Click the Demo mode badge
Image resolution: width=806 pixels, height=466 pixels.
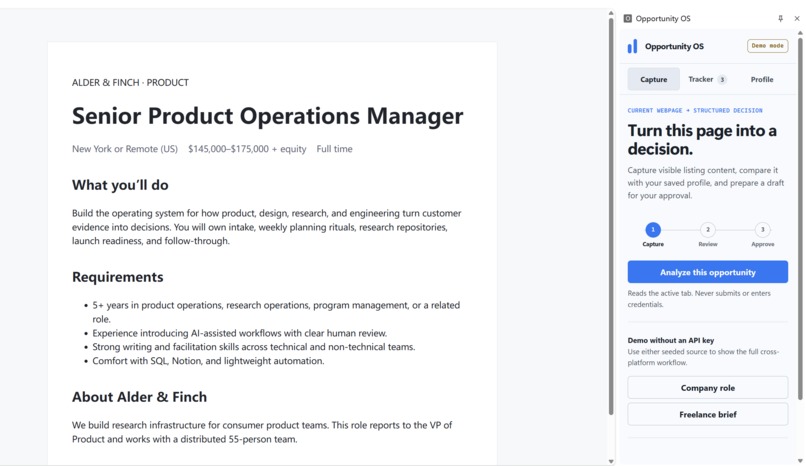(x=767, y=46)
